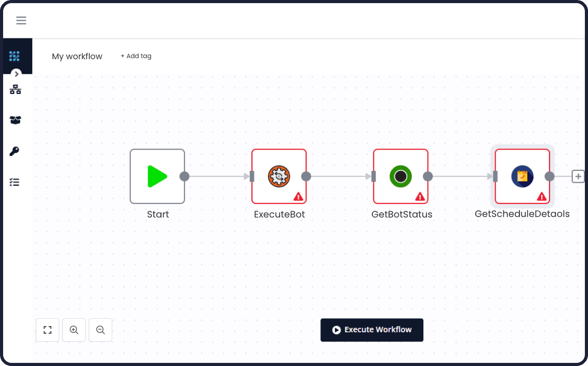588x366 pixels.
Task: Click the Add tag link
Action: pos(136,56)
